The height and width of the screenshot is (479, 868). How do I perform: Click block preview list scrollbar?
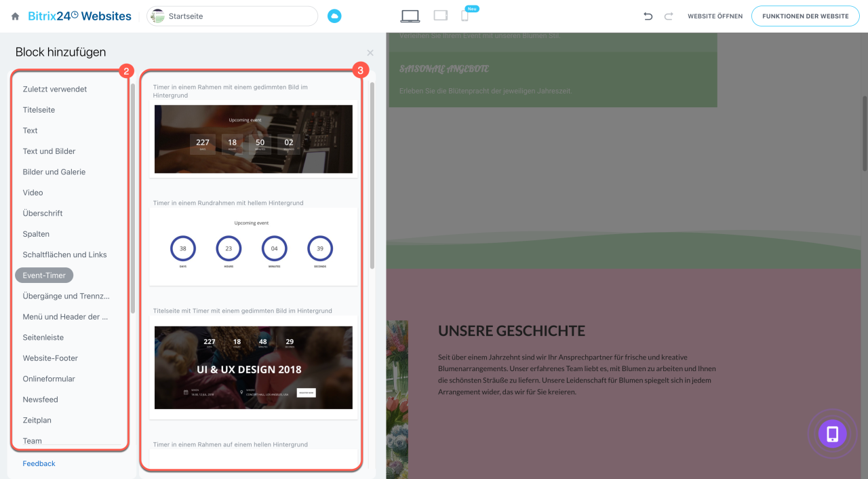click(x=372, y=176)
